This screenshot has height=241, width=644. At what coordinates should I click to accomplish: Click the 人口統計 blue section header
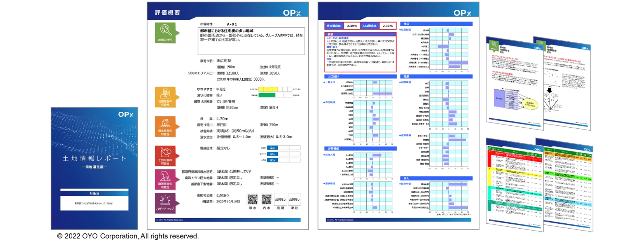click(360, 77)
